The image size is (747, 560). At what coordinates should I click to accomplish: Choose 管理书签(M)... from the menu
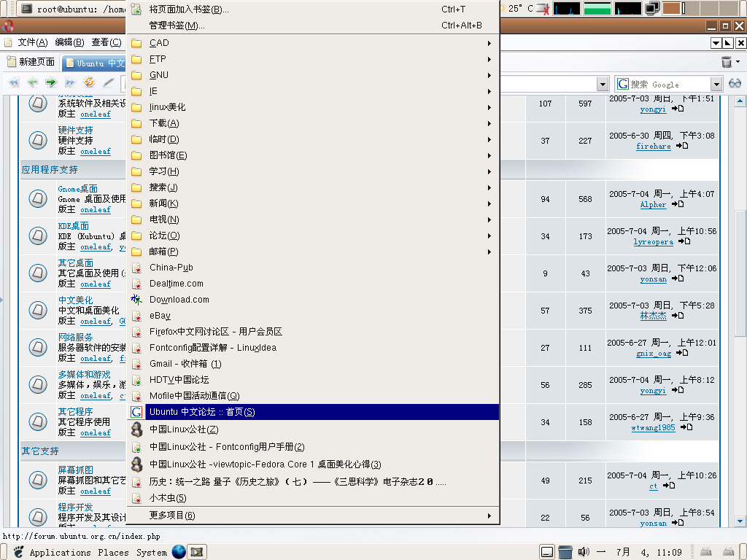[314, 26]
